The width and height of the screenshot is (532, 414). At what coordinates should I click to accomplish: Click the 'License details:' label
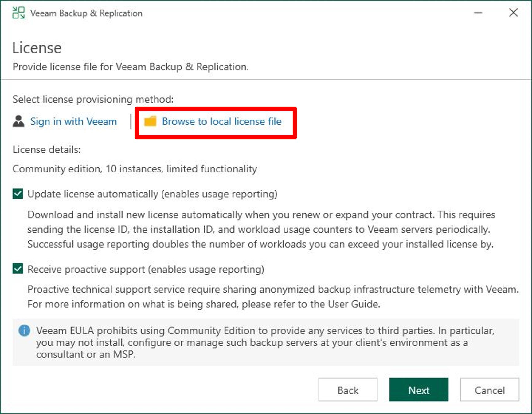(x=47, y=150)
